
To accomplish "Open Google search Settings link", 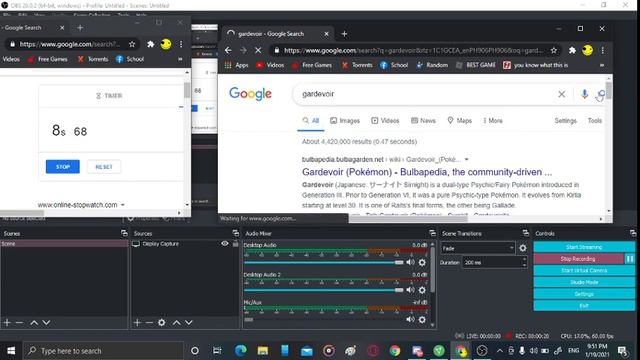I will point(565,120).
